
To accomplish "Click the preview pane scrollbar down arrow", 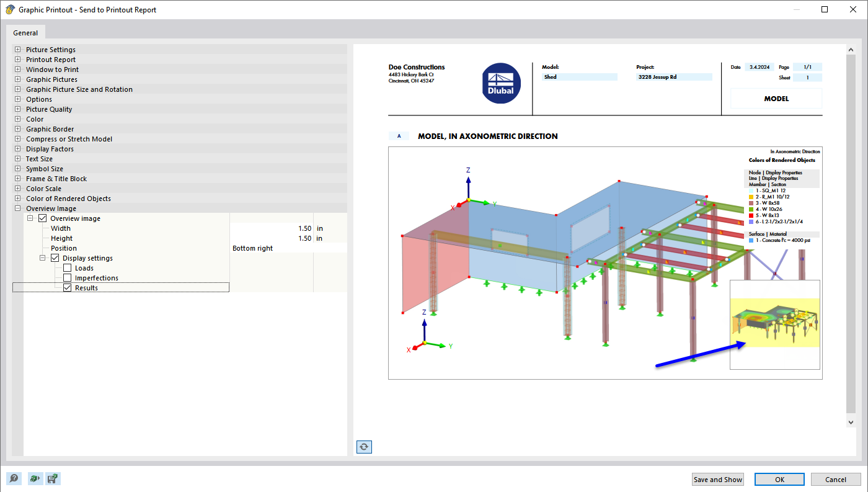I will pos(851,421).
